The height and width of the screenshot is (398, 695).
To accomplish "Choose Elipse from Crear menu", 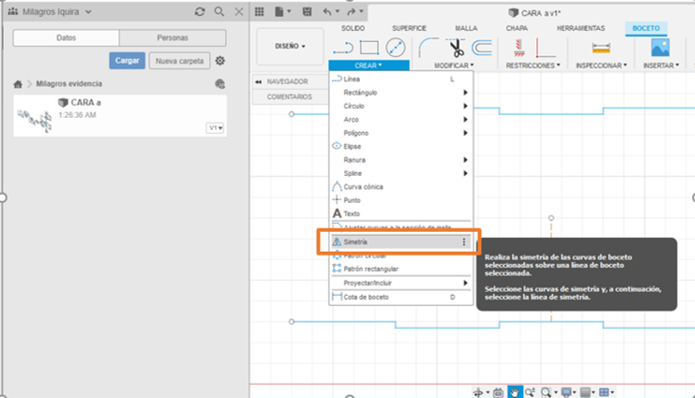I will 401,146.
